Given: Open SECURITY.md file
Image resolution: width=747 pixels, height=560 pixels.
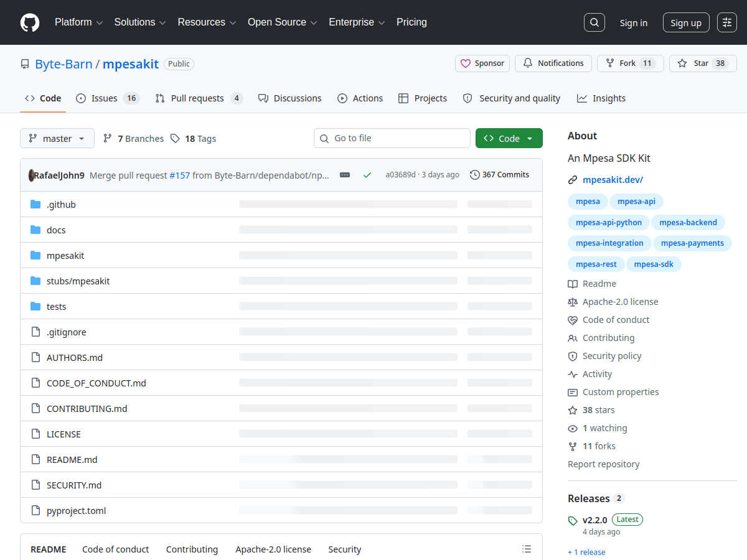Looking at the screenshot, I should pos(74,485).
